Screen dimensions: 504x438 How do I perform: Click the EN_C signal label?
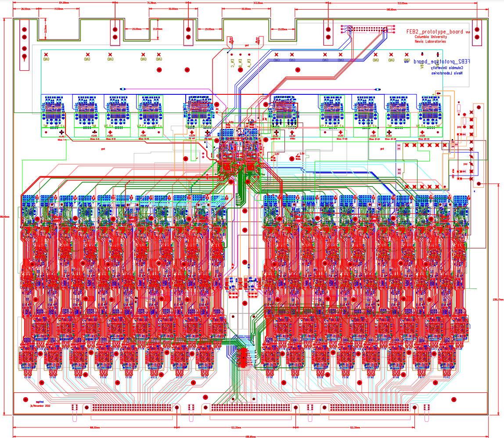coord(232,63)
